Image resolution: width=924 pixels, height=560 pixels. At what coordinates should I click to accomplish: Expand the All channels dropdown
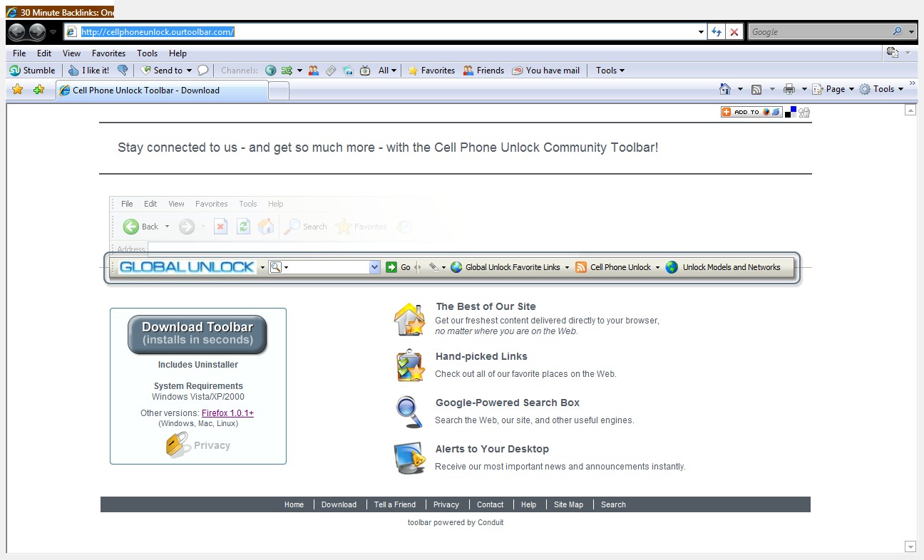pos(387,71)
